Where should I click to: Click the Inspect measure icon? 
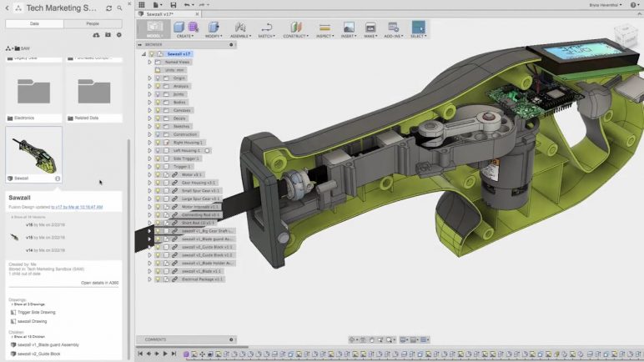coord(325,28)
